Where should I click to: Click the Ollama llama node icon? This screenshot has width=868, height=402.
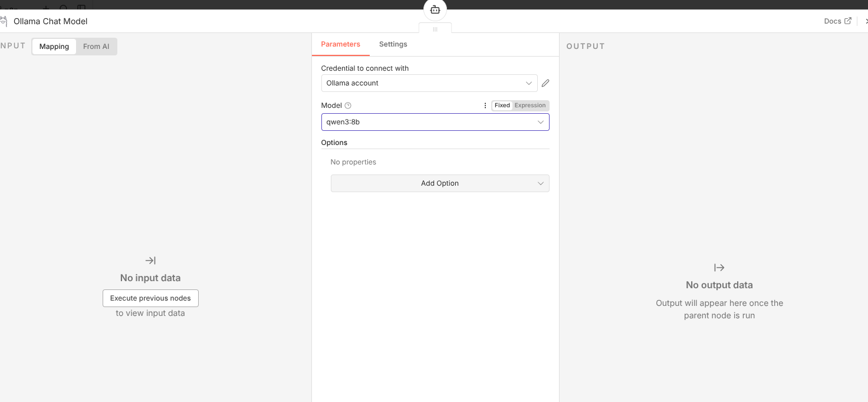click(x=4, y=21)
